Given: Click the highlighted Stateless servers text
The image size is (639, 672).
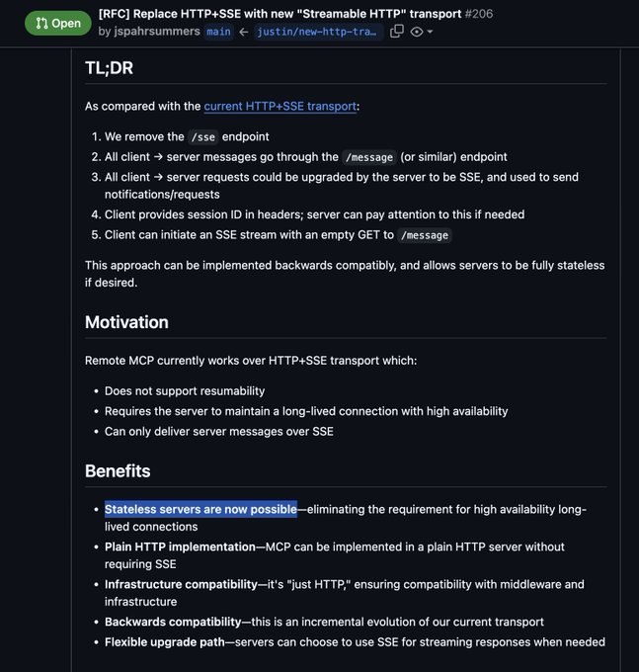Looking at the screenshot, I should pyautogui.click(x=200, y=509).
